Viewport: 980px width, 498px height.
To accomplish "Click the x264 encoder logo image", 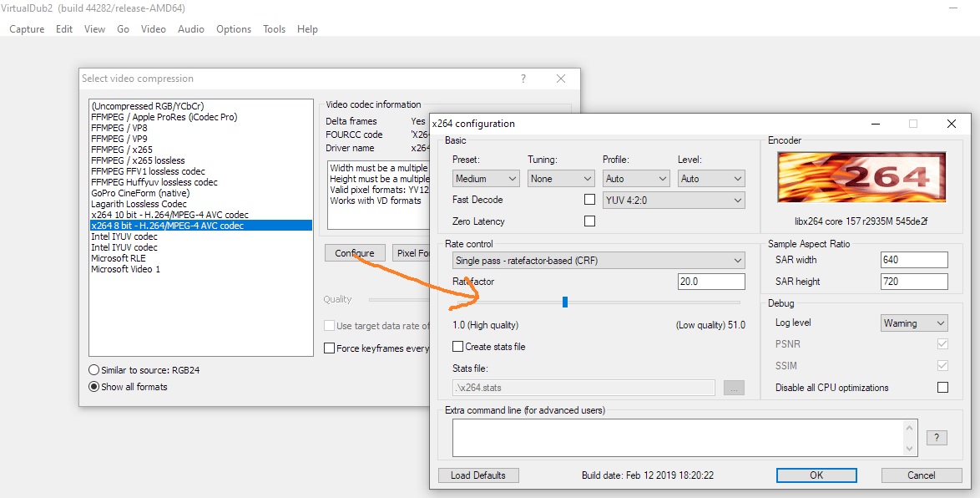I will coord(861,177).
